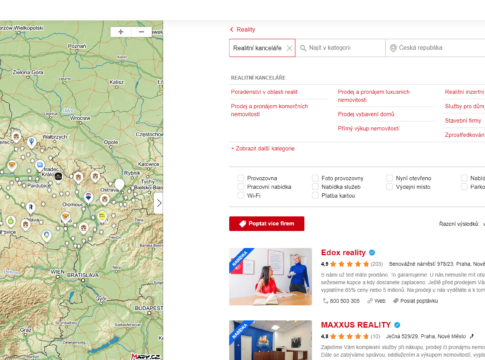The image size is (485, 360).
Task: Click the green map pin marker
Action: [11, 221]
